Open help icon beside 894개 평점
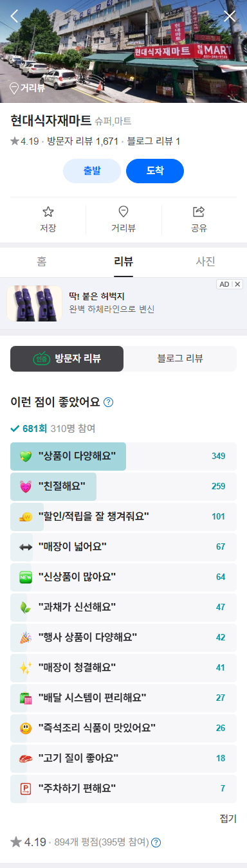 [x=156, y=842]
